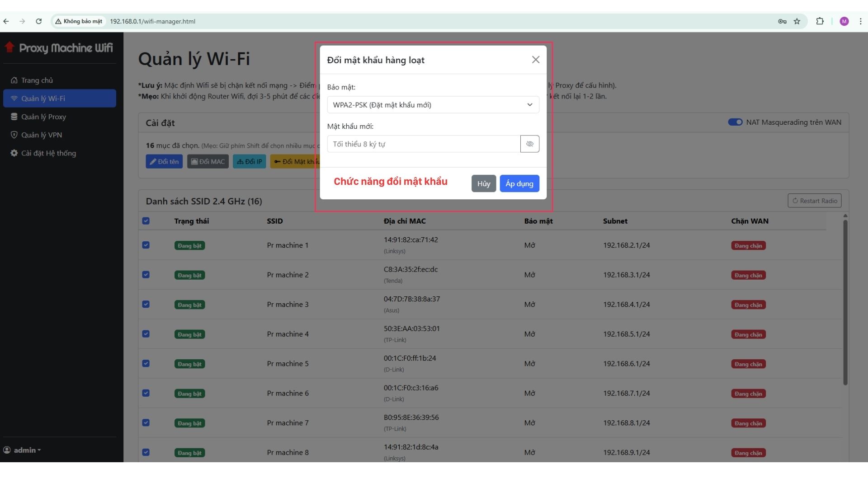Screen dimensions: 868x488
Task: Click the subnet 192.168.5.1/24
Action: pos(626,334)
